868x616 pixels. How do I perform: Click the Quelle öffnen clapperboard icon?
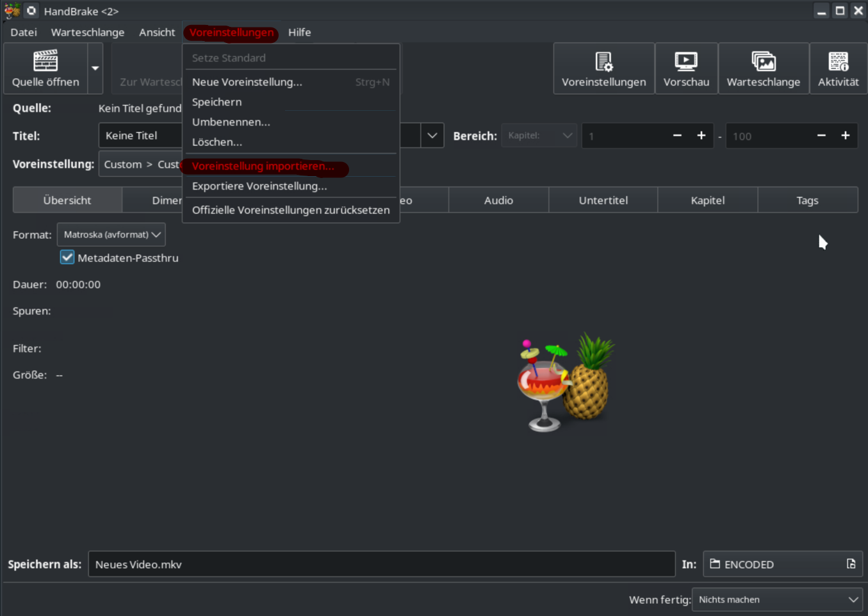(x=45, y=61)
